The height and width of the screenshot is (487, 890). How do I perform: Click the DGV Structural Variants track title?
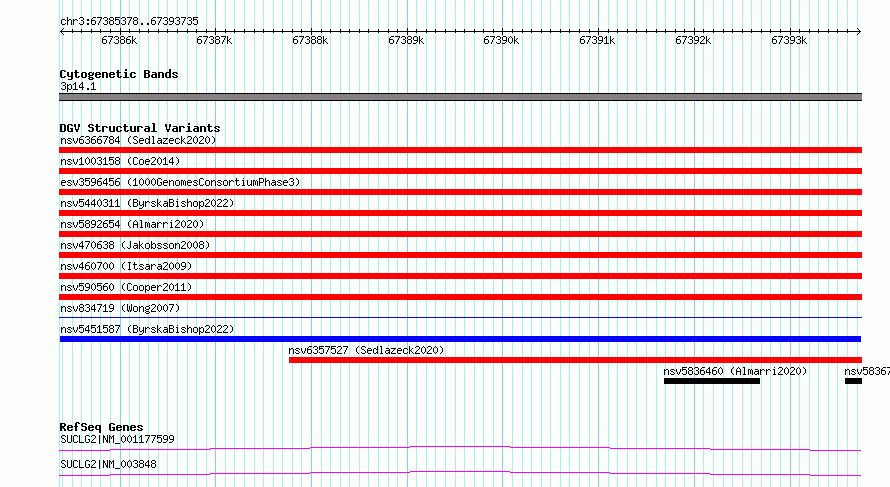coord(140,128)
